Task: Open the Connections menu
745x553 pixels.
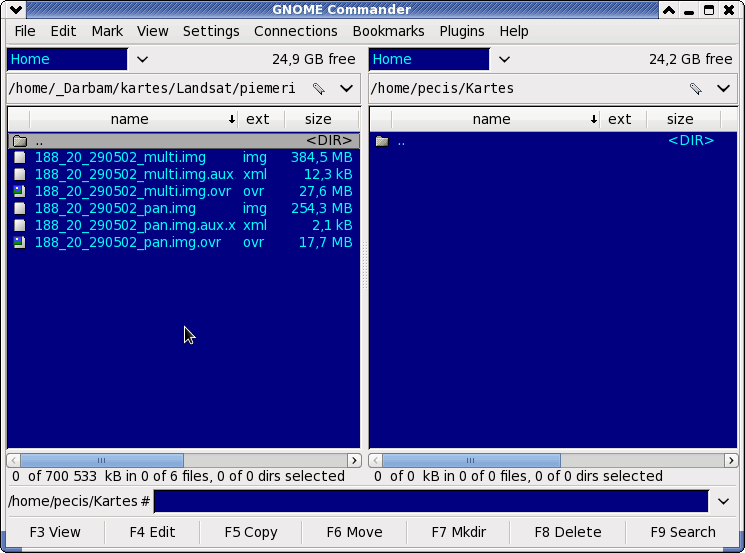Action: pos(296,31)
